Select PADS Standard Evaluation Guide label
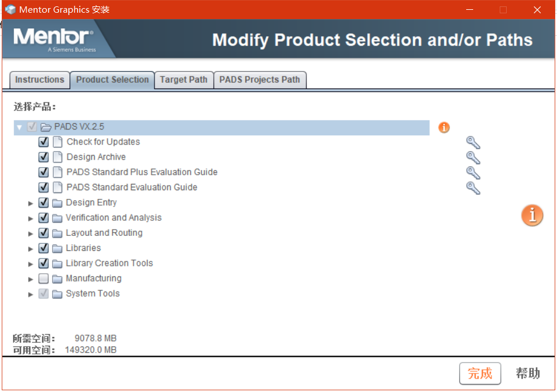 (x=132, y=187)
